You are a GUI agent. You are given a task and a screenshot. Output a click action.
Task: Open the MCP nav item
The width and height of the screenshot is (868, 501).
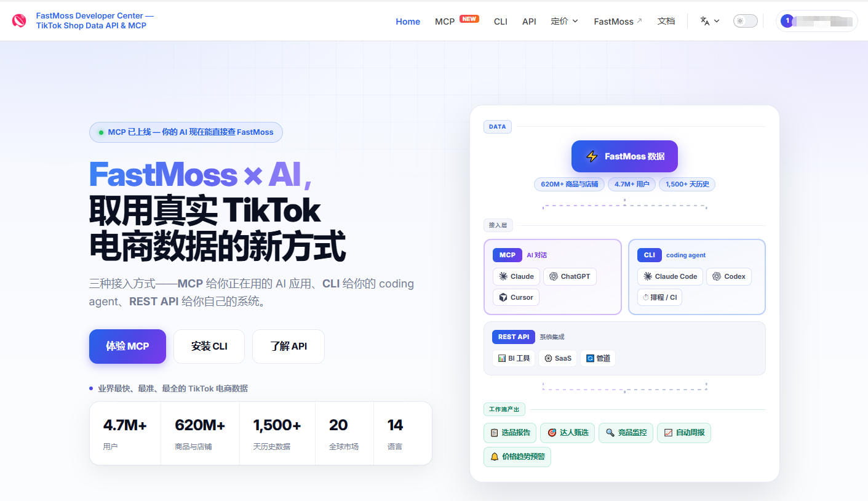(x=445, y=21)
